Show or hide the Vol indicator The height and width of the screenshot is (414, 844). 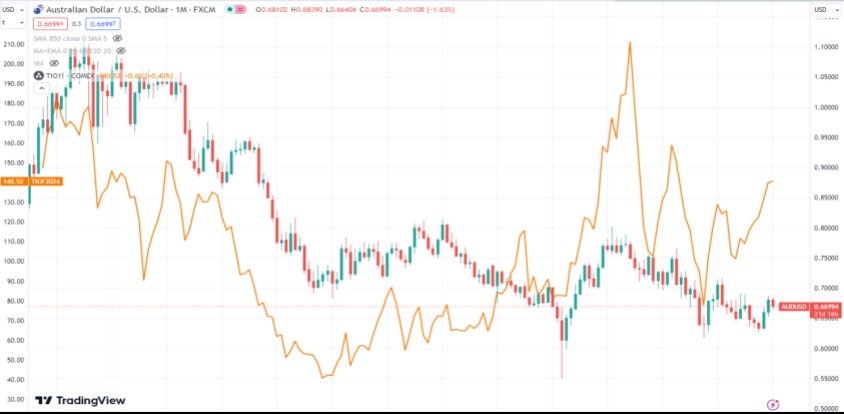pos(54,62)
